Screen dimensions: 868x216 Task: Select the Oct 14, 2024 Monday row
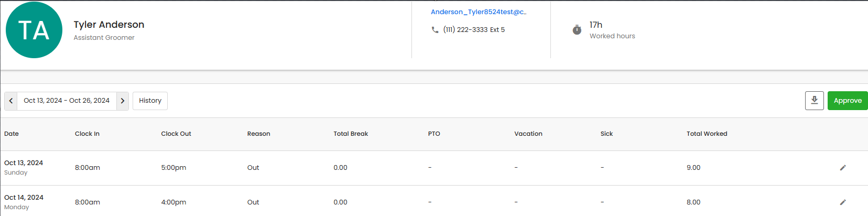[24, 202]
